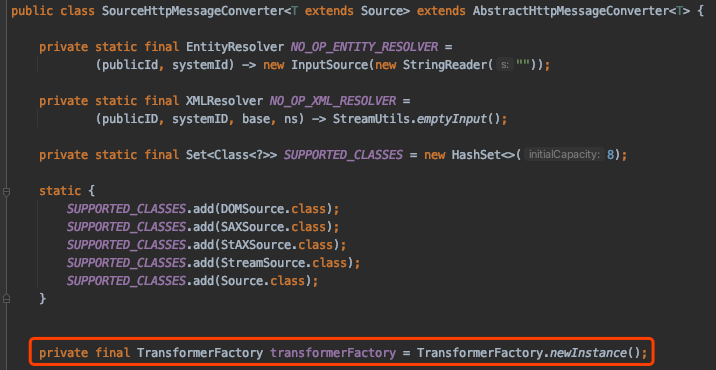
Task: Click the NO_OP_XML_RESOLVER constant
Action: pos(333,101)
